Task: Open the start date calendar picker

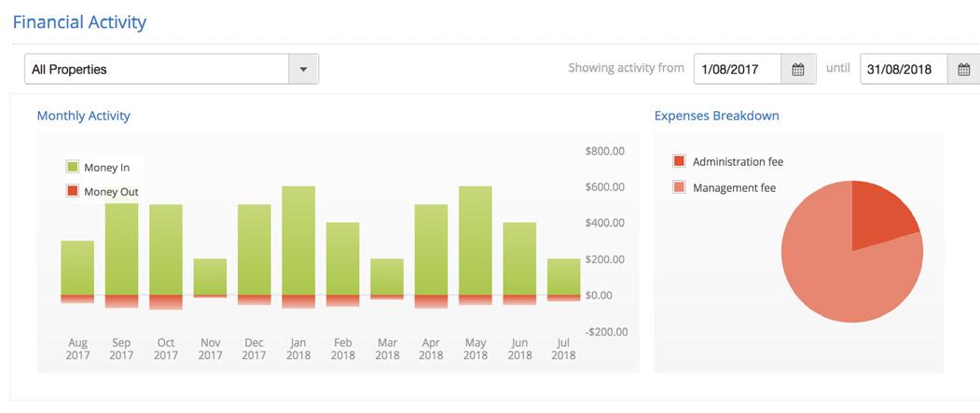Action: [798, 69]
